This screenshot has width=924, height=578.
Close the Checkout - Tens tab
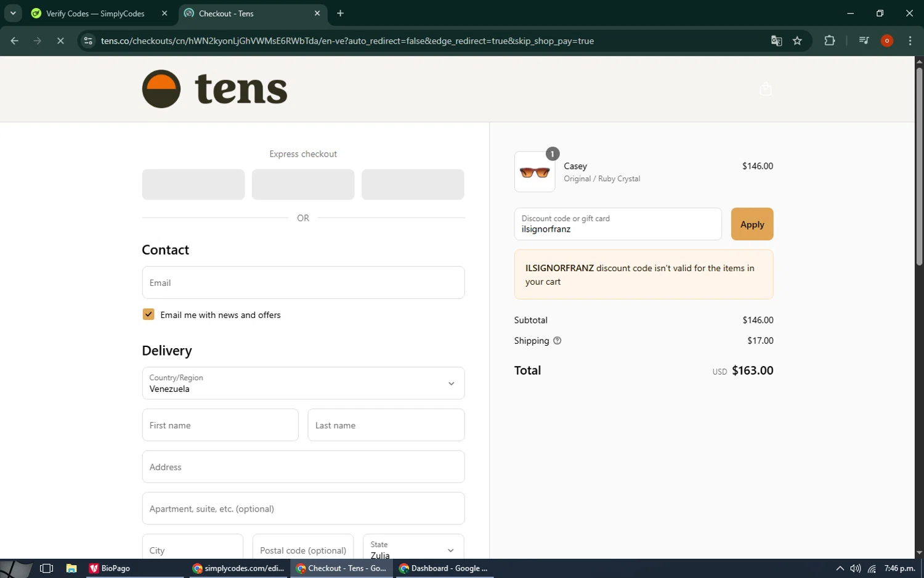(317, 13)
